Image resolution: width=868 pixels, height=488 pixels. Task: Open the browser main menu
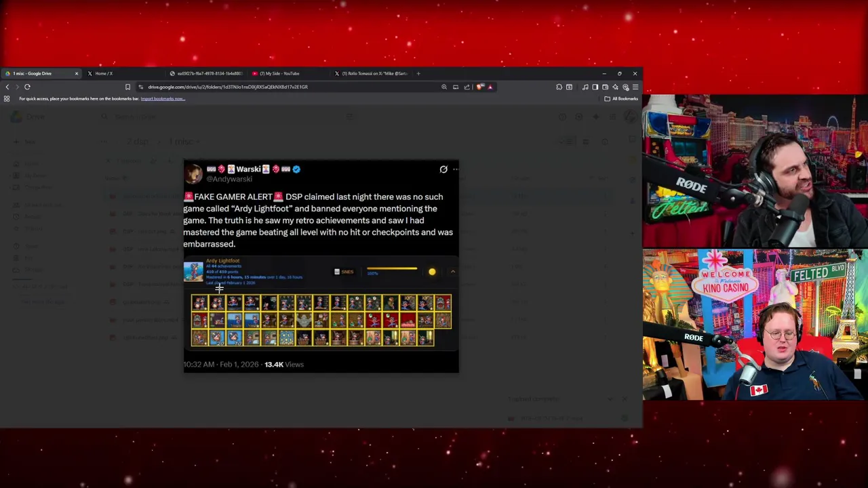click(635, 87)
